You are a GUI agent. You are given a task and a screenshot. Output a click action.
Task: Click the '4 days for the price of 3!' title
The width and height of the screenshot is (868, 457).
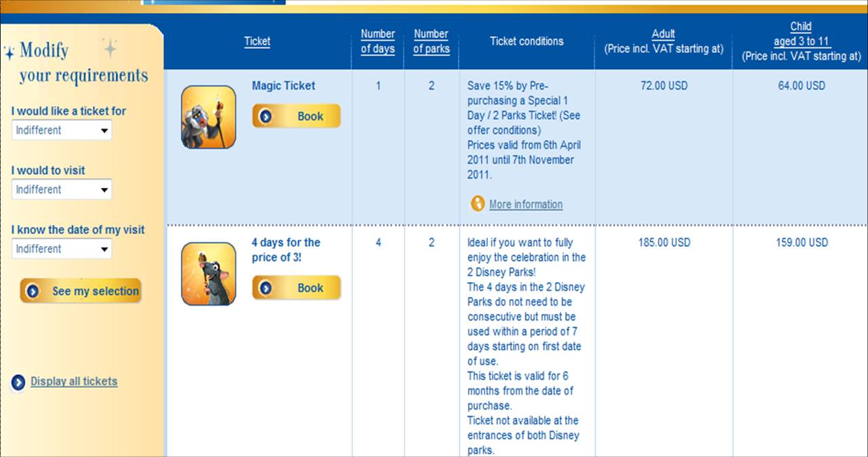pyautogui.click(x=286, y=250)
